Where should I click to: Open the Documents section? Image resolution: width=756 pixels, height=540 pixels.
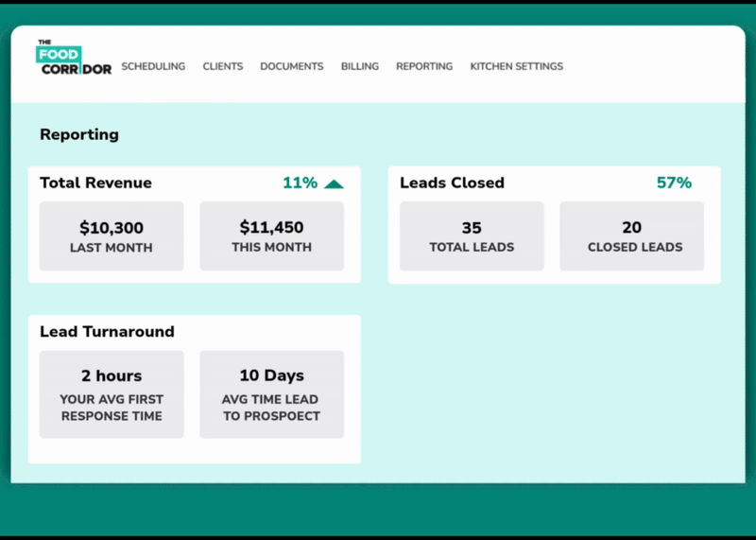click(x=292, y=67)
